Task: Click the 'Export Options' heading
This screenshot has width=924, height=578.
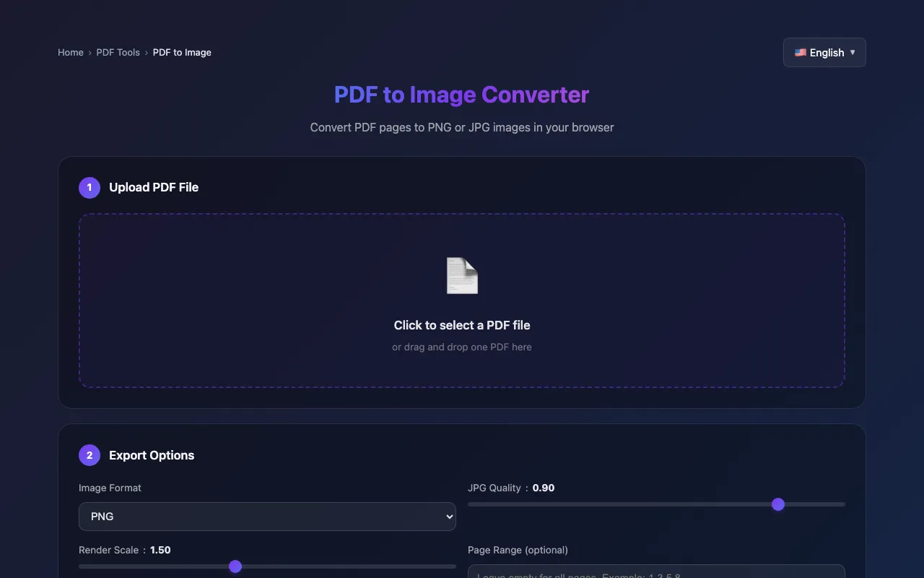Action: click(152, 455)
